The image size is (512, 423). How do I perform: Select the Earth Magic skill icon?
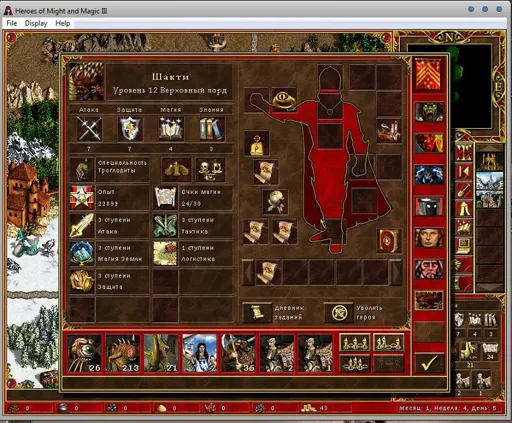pos(82,253)
